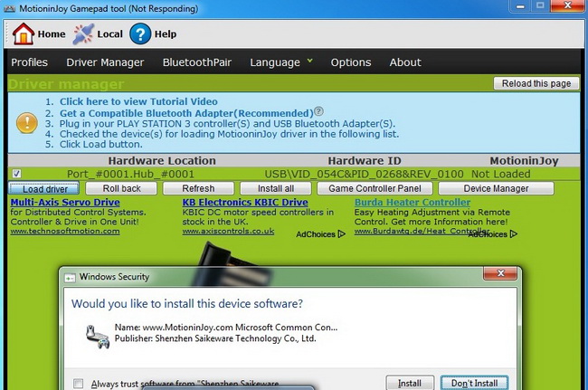Image resolution: width=588 pixels, height=390 pixels.
Task: Open the Multi-Axis Servo Drive ad link
Action: 65,202
